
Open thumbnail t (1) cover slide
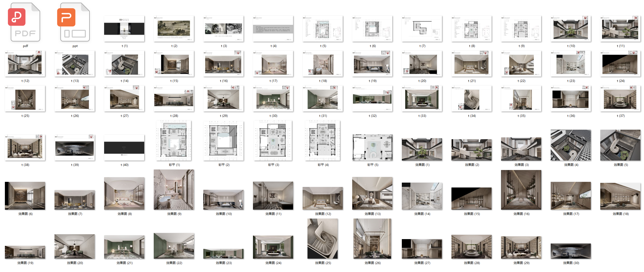coord(124,29)
